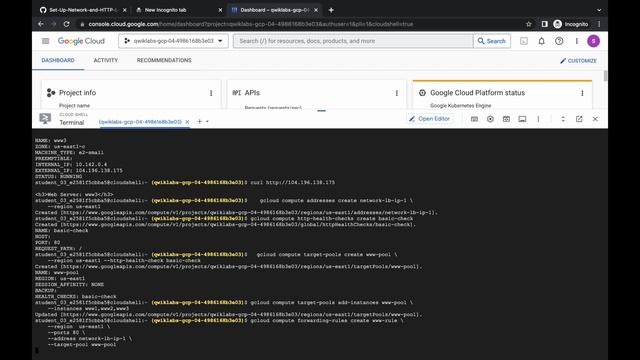Click Open Editor in Cloud Shell
Screen dimensions: 640x360
click(429, 119)
